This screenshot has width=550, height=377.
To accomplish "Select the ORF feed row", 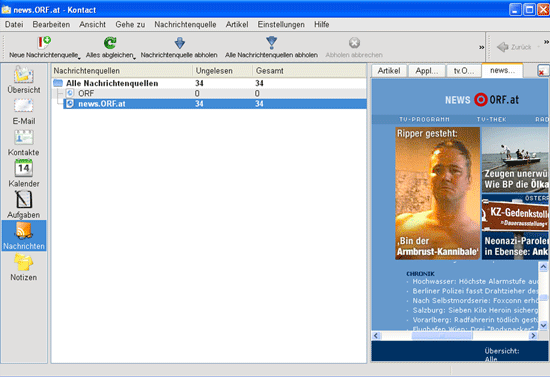I will coord(209,93).
